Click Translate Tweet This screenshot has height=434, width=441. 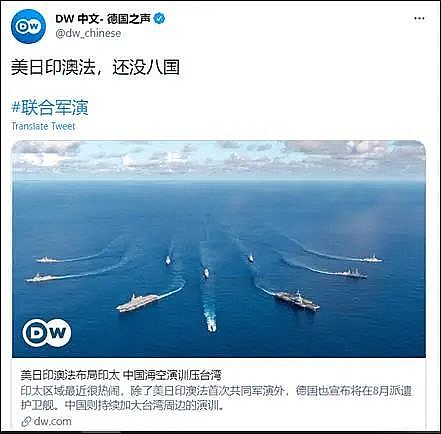(43, 126)
